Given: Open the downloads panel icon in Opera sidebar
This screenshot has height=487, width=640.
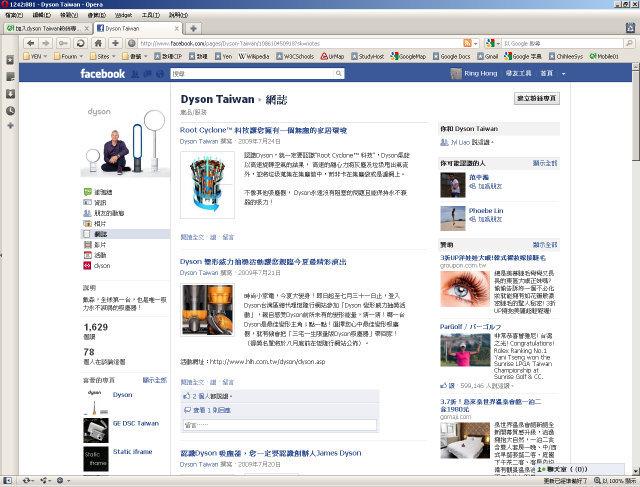Looking at the screenshot, I should [x=10, y=94].
